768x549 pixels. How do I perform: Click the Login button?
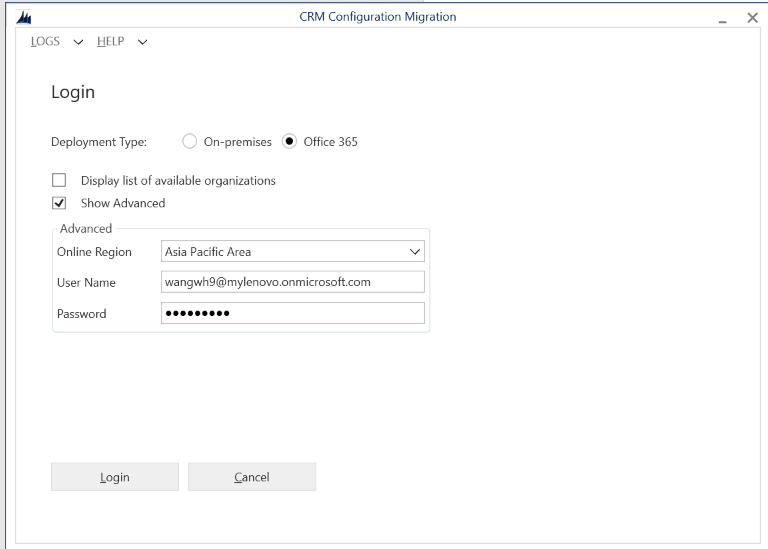click(115, 477)
